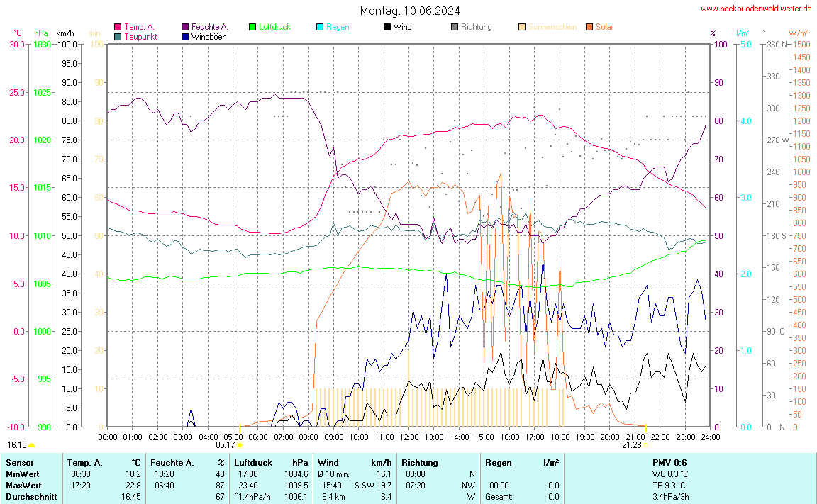Click the PMV 0:6 header
817x504 pixels.
(x=669, y=462)
